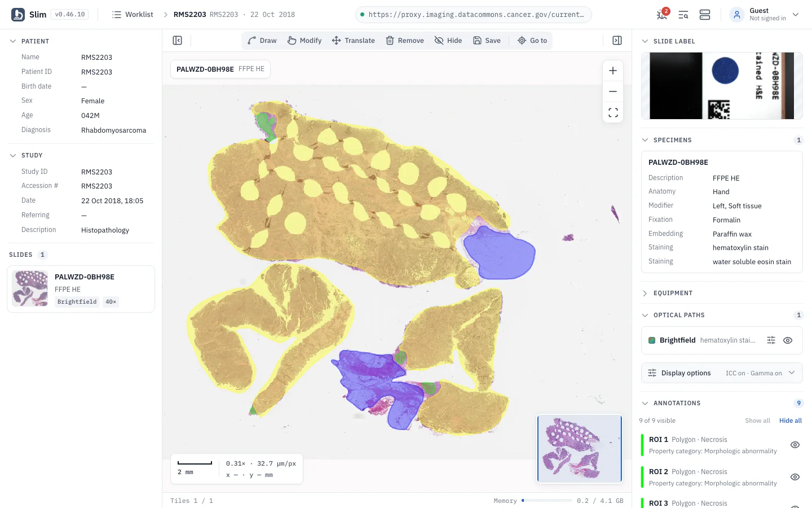
Task: Collapse the right sidebar panel
Action: [x=617, y=41]
